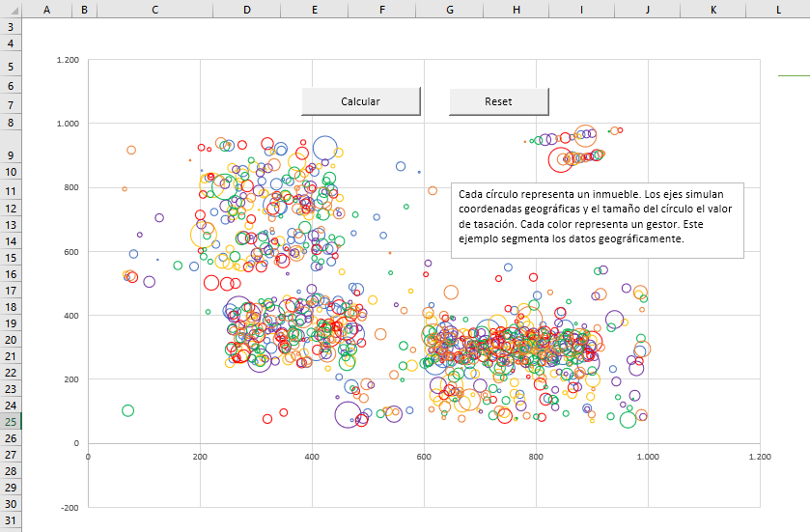The image size is (810, 532).
Task: Click the 1.000 label on the vertical axis
Action: 68,124
